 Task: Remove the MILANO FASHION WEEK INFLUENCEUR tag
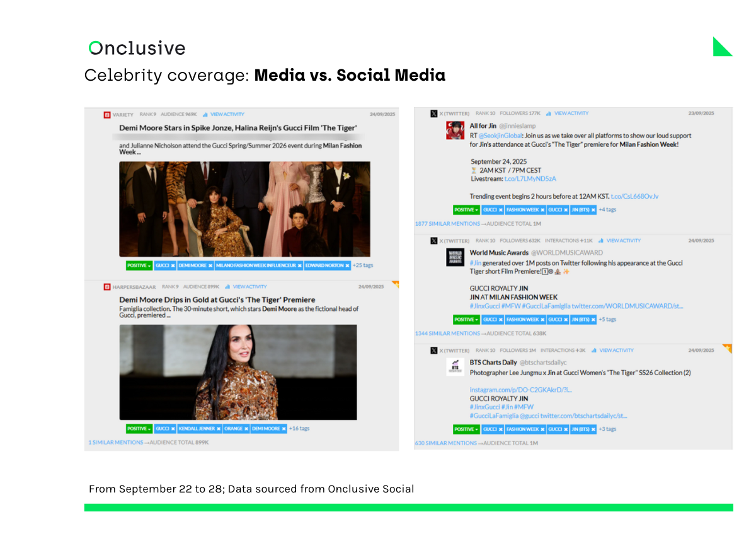pyautogui.click(x=299, y=265)
